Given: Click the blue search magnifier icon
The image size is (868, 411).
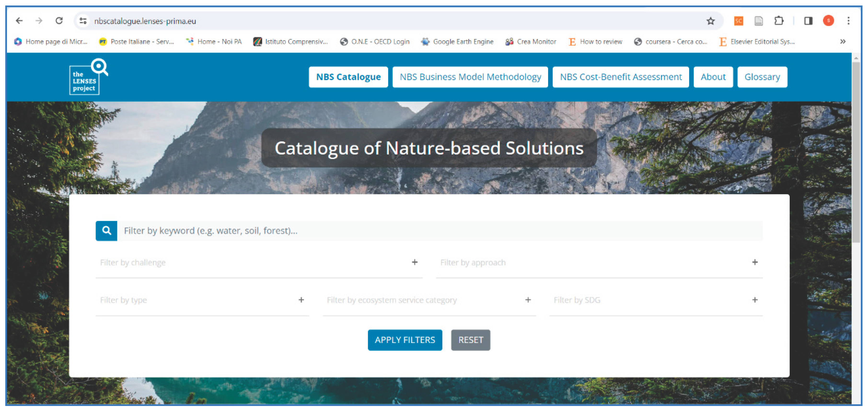Looking at the screenshot, I should pos(106,231).
